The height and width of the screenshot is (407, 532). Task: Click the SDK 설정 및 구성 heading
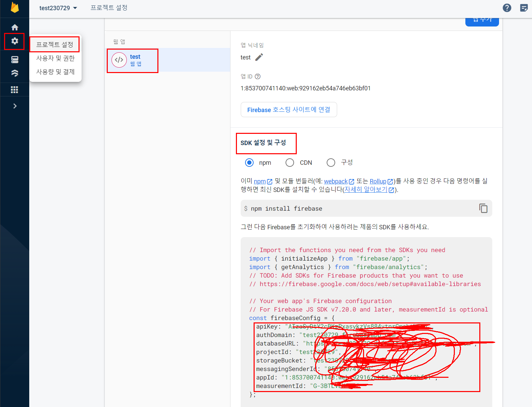click(x=263, y=143)
